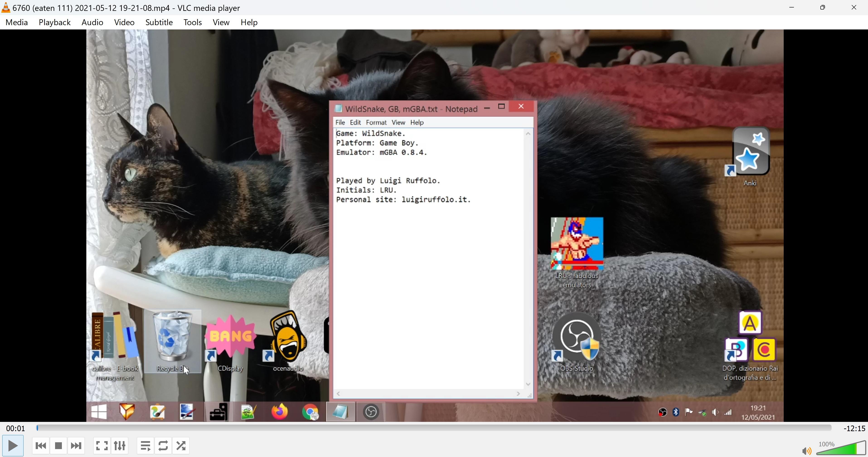The width and height of the screenshot is (868, 457).
Task: Expand the Tools menu
Action: click(192, 22)
